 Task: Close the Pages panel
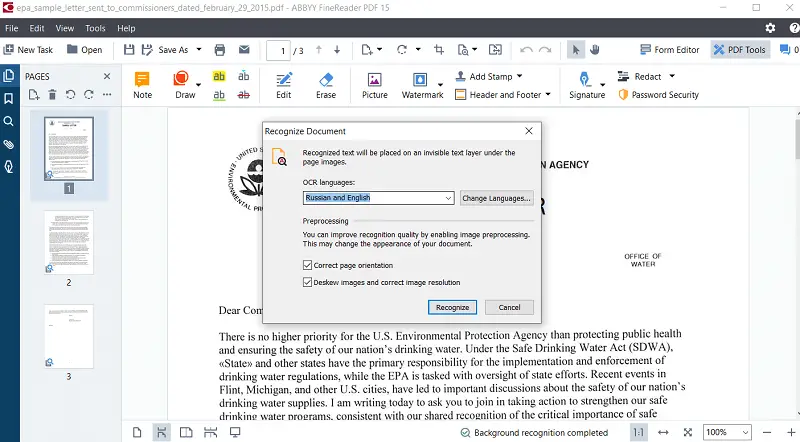(107, 76)
